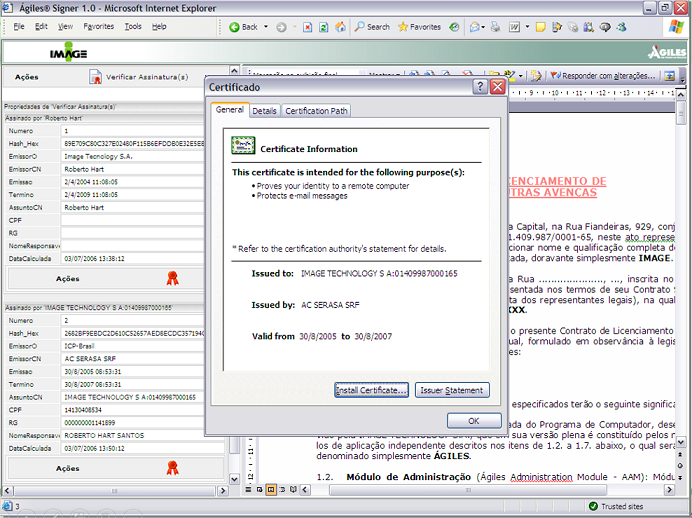Viewport: 692px width, 518px height.
Task: Open the Edit menu
Action: (x=41, y=26)
